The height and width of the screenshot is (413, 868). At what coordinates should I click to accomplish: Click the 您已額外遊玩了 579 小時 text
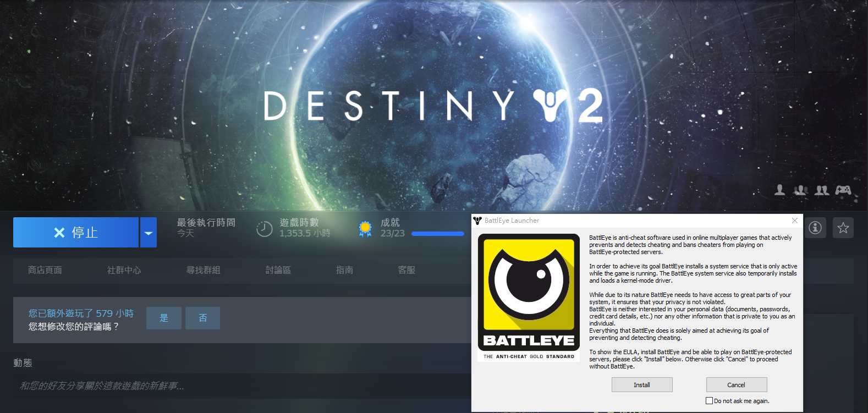[81, 313]
